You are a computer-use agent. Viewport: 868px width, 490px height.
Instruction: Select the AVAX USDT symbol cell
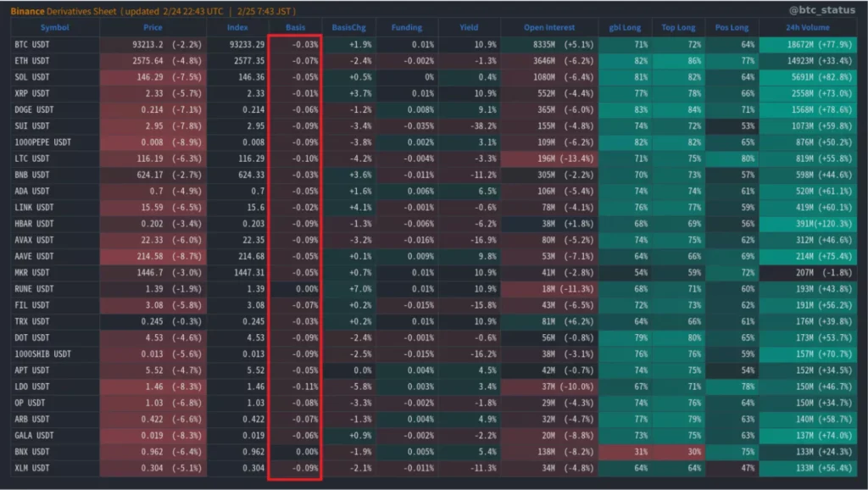coord(55,240)
